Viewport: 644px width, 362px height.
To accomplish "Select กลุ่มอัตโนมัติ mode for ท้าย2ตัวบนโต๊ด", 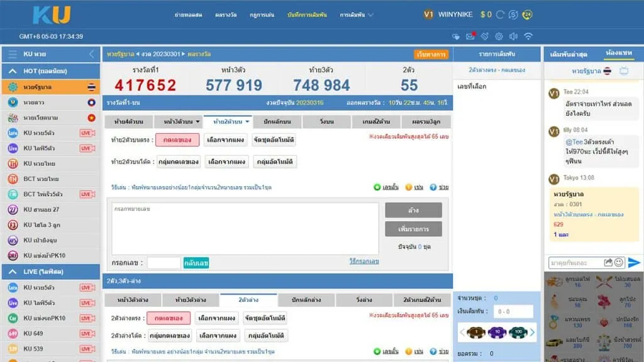I will pyautogui.click(x=275, y=162).
